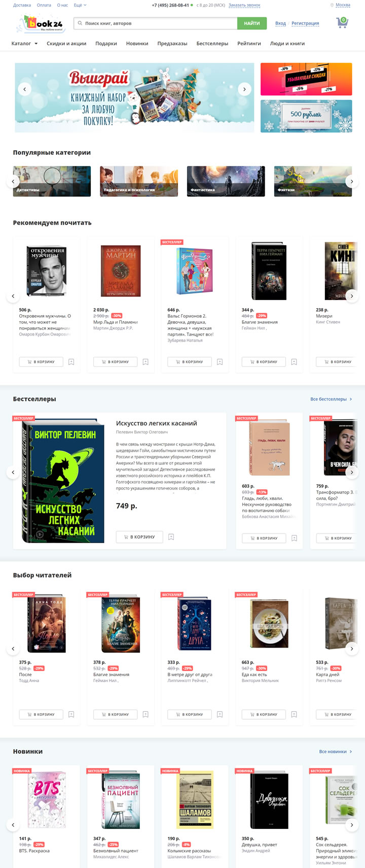
Task: Click the Book24 logo
Action: 42,23
